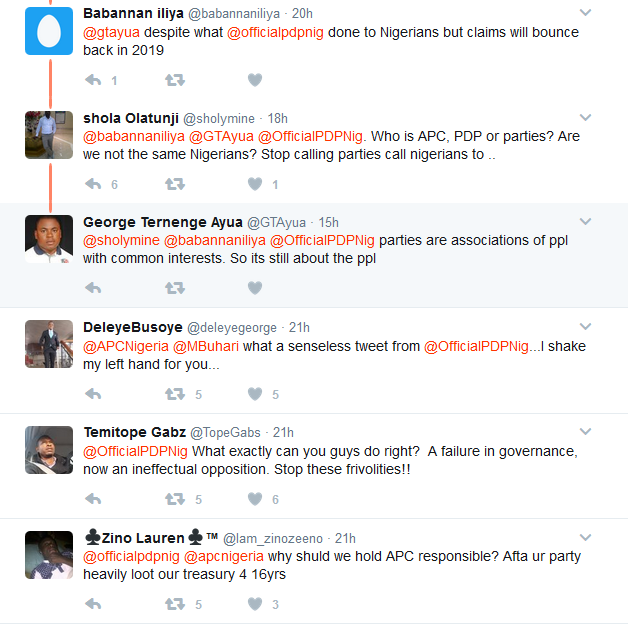Open the 18h timestamp on shola's tweet
The image size is (628, 625).
tap(278, 118)
